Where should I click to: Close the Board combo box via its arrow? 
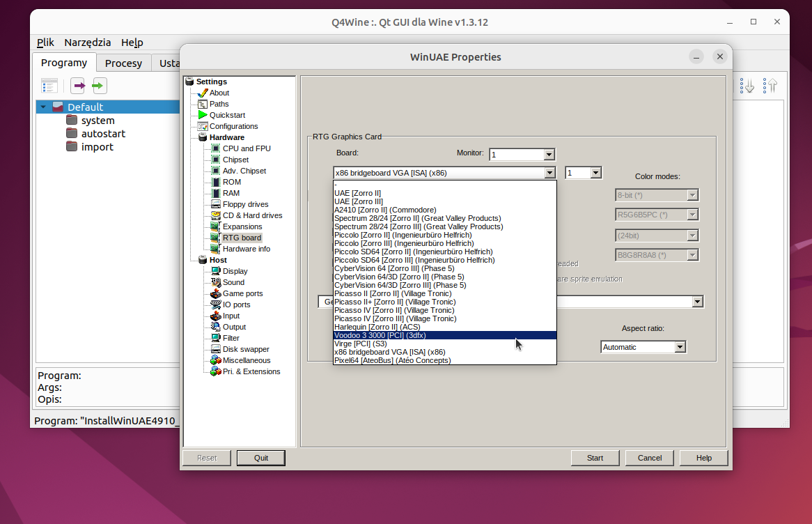(x=549, y=173)
